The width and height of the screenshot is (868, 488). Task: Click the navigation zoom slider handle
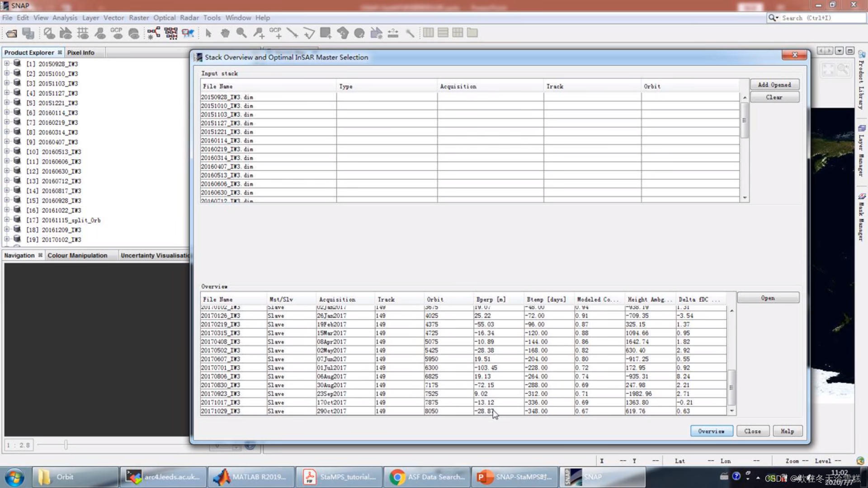(66, 445)
